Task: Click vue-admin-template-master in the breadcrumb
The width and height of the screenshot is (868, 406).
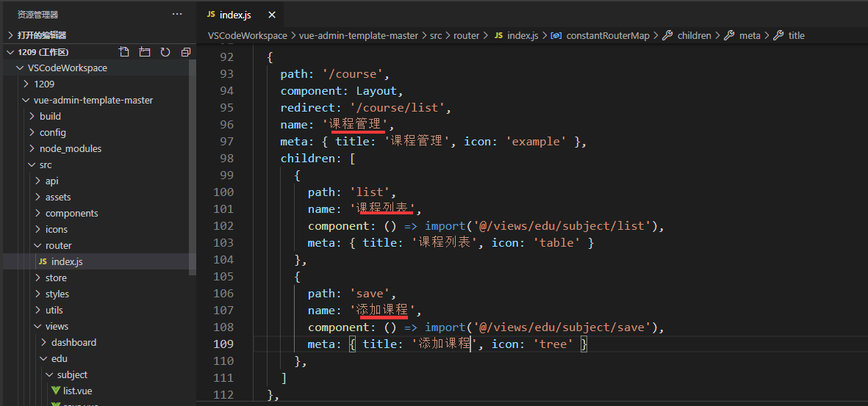Action: [359, 35]
